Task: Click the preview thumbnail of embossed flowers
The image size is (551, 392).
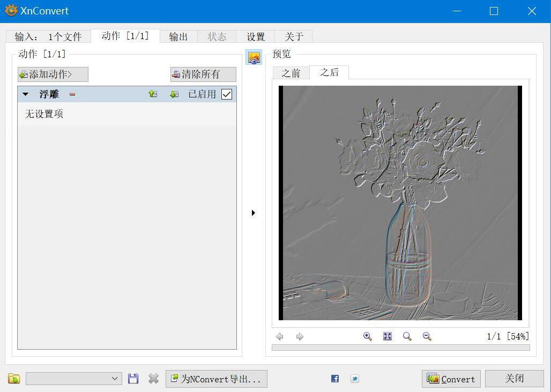Action: [400, 203]
